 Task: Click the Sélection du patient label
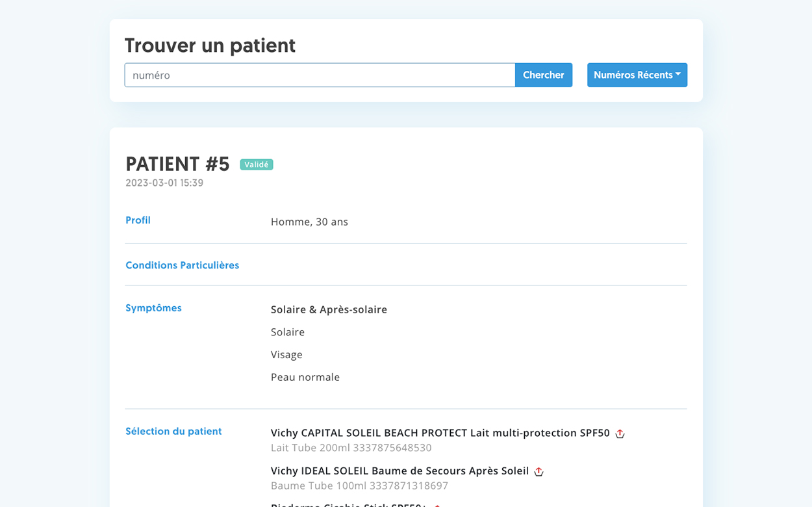173,432
